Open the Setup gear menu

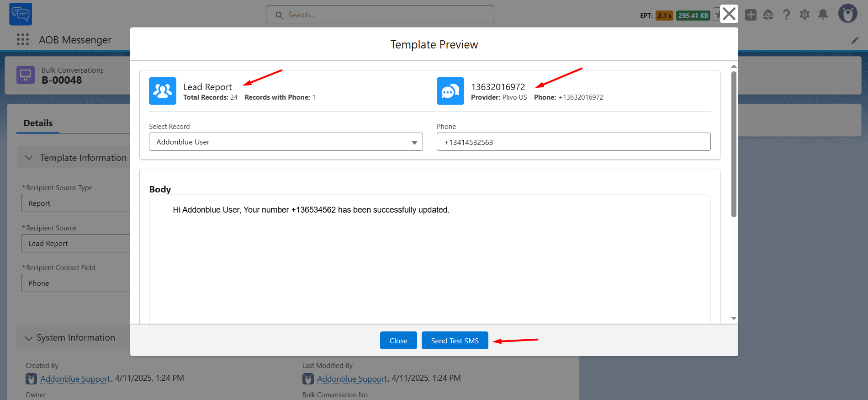point(804,15)
